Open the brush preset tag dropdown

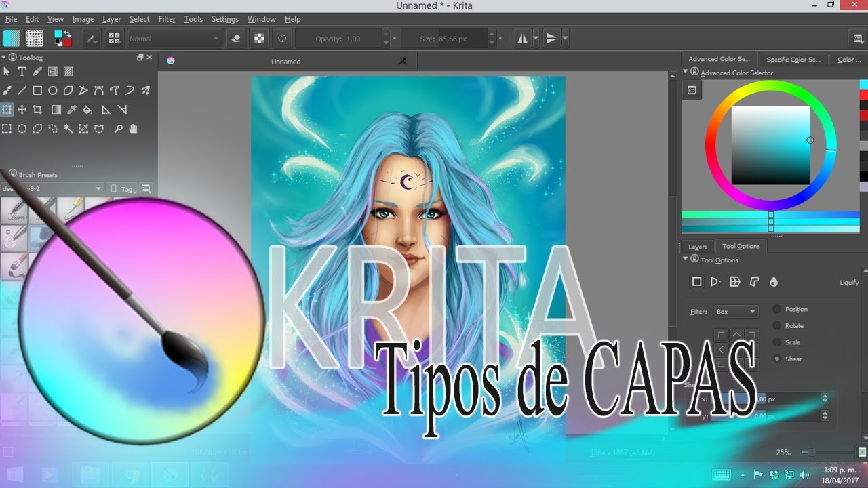tap(52, 188)
